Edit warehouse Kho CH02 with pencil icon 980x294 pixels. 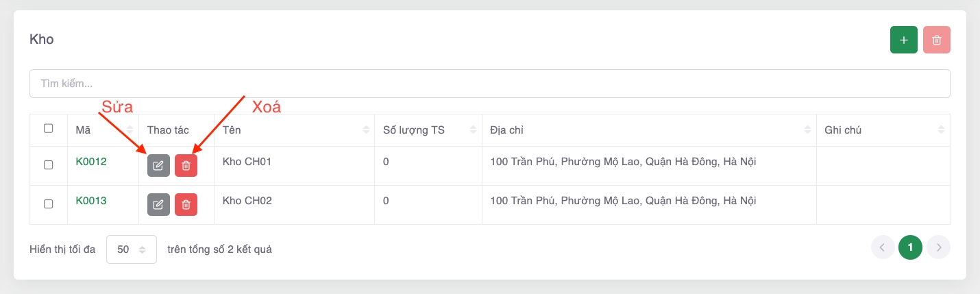point(158,204)
